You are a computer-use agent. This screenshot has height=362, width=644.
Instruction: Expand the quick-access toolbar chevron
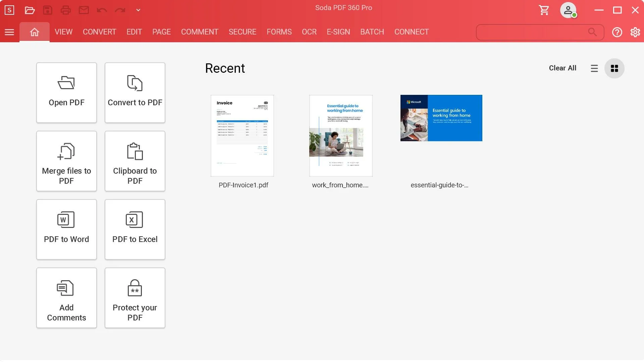[x=138, y=10]
